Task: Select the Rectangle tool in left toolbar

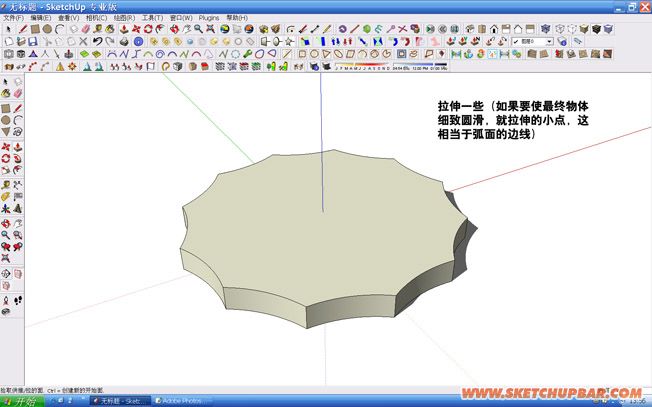Action: tap(6, 109)
